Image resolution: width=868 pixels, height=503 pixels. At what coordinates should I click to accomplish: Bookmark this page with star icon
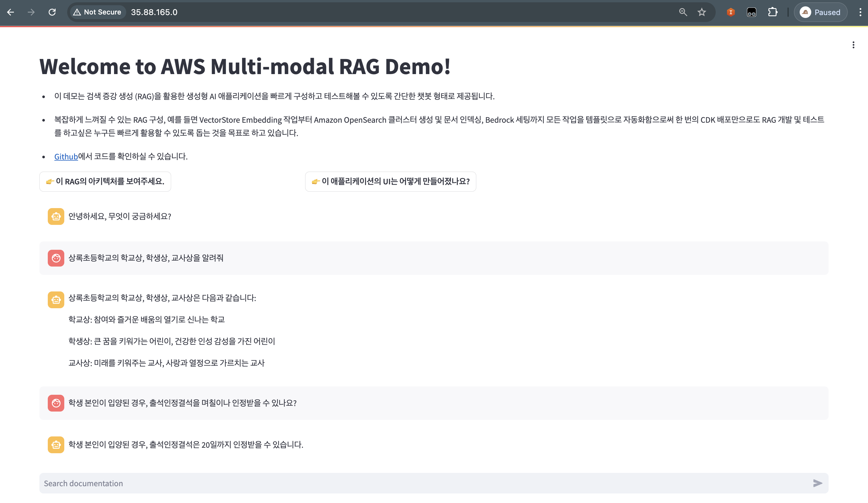[x=702, y=12]
